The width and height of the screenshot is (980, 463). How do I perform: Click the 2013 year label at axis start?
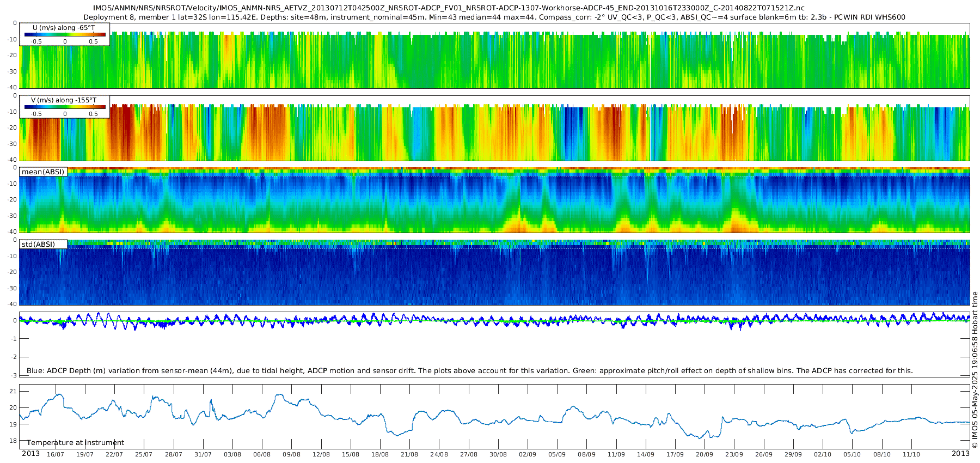(x=30, y=453)
